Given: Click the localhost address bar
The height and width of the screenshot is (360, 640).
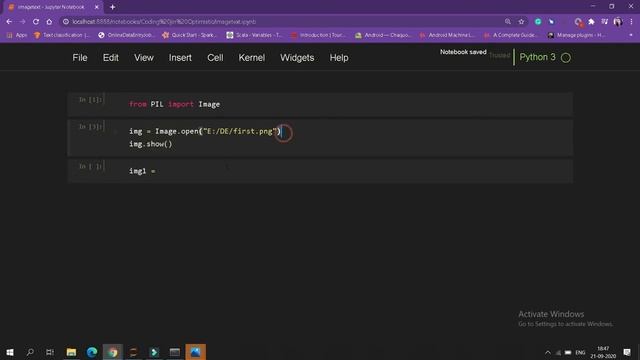Looking at the screenshot, I should [282, 22].
